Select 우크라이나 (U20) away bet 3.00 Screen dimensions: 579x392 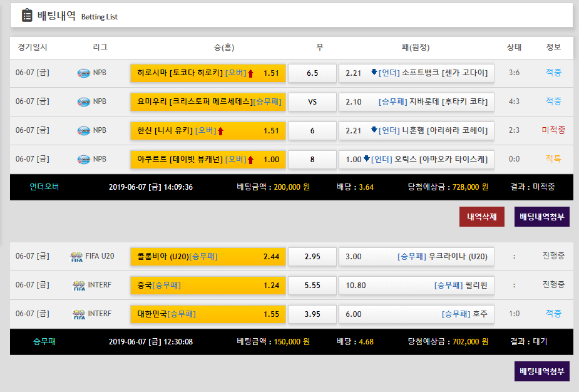[x=416, y=256]
